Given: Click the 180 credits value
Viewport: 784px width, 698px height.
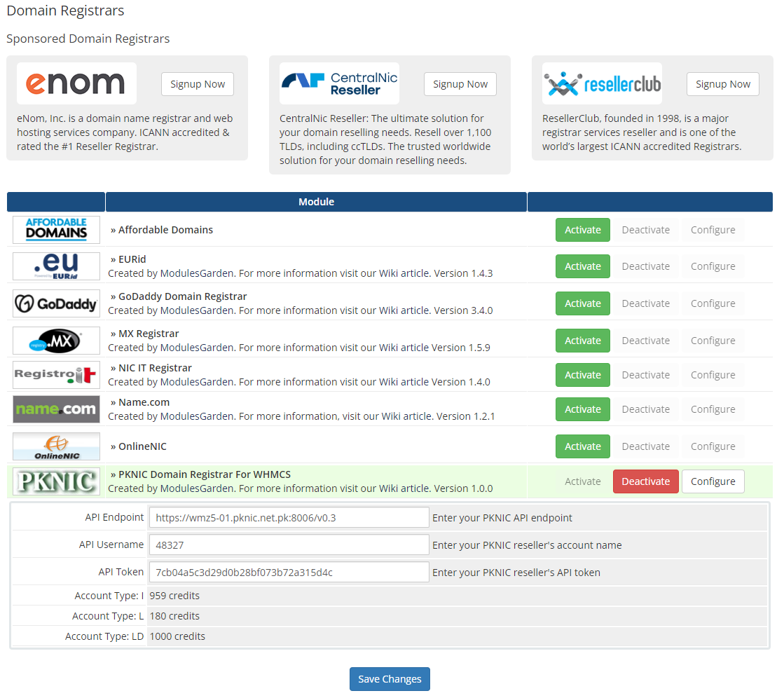Looking at the screenshot, I should (x=174, y=616).
